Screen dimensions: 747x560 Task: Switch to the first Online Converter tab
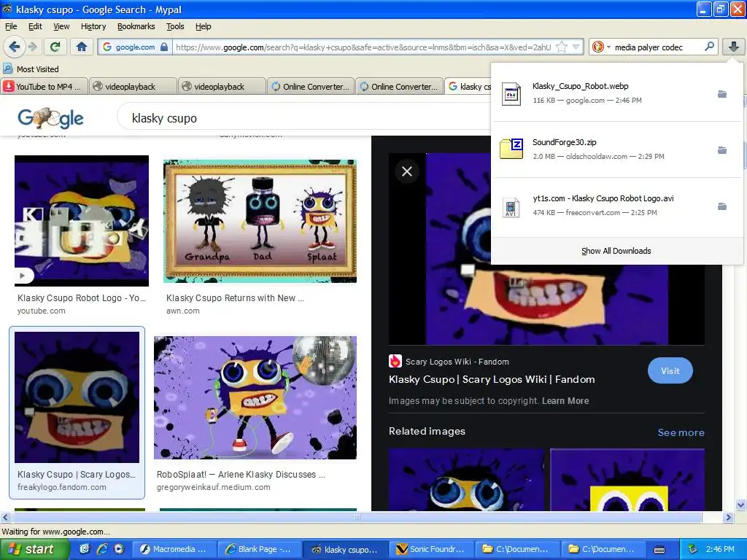[x=311, y=86]
